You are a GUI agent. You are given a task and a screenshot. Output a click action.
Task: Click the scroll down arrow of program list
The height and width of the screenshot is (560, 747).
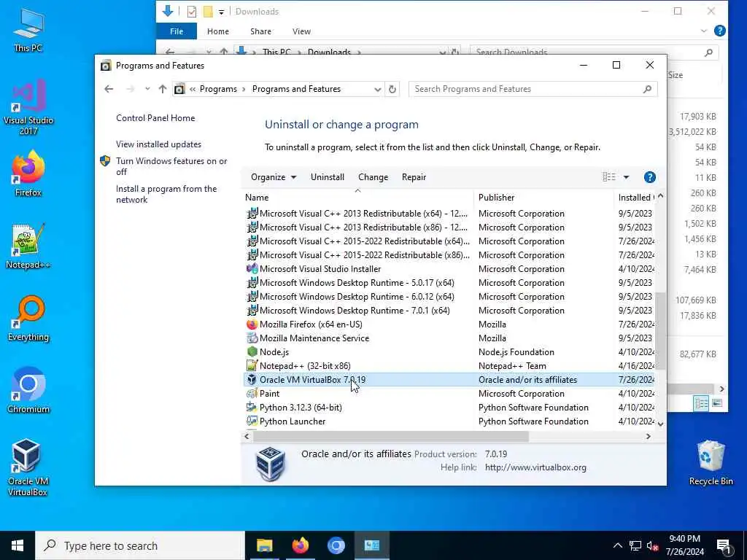pyautogui.click(x=660, y=424)
